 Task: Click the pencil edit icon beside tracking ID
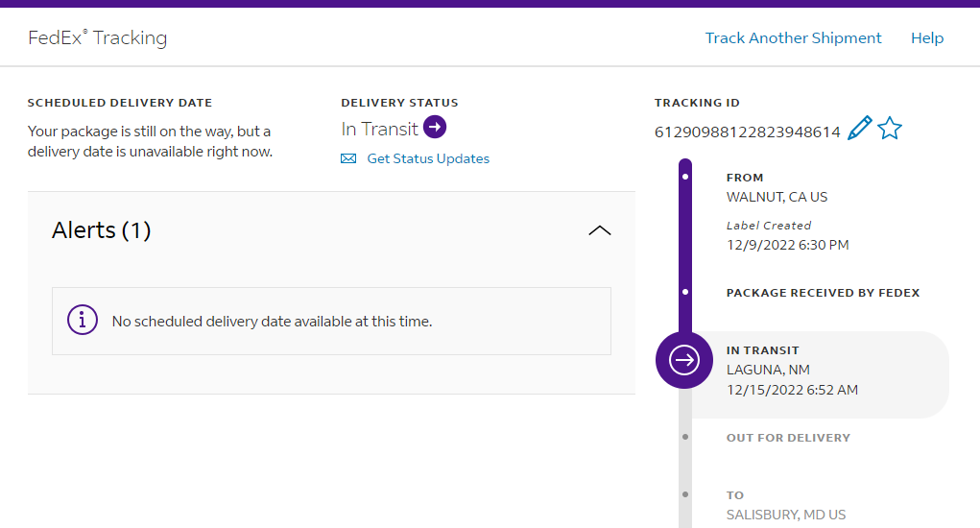point(860,129)
